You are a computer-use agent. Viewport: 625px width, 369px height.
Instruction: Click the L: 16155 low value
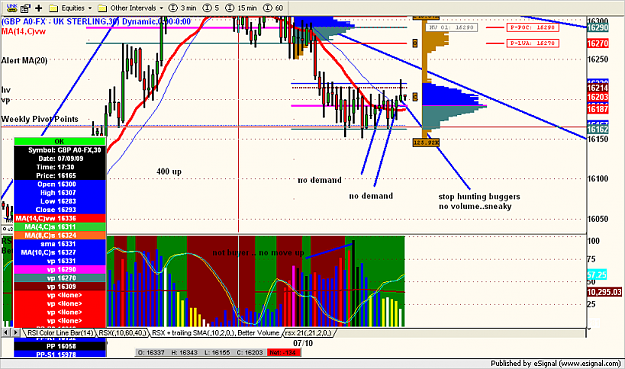pyautogui.click(x=217, y=353)
